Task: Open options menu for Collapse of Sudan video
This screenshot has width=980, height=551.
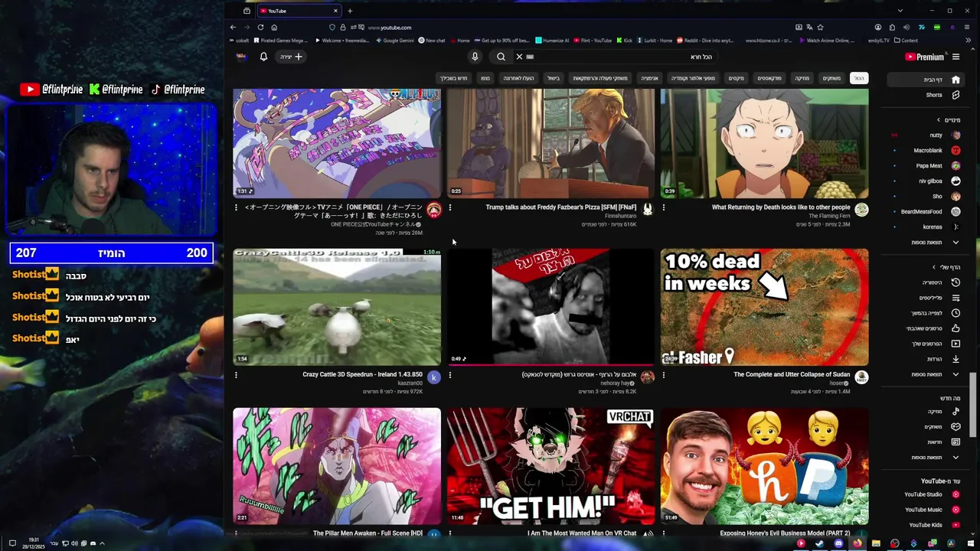Action: coord(664,375)
